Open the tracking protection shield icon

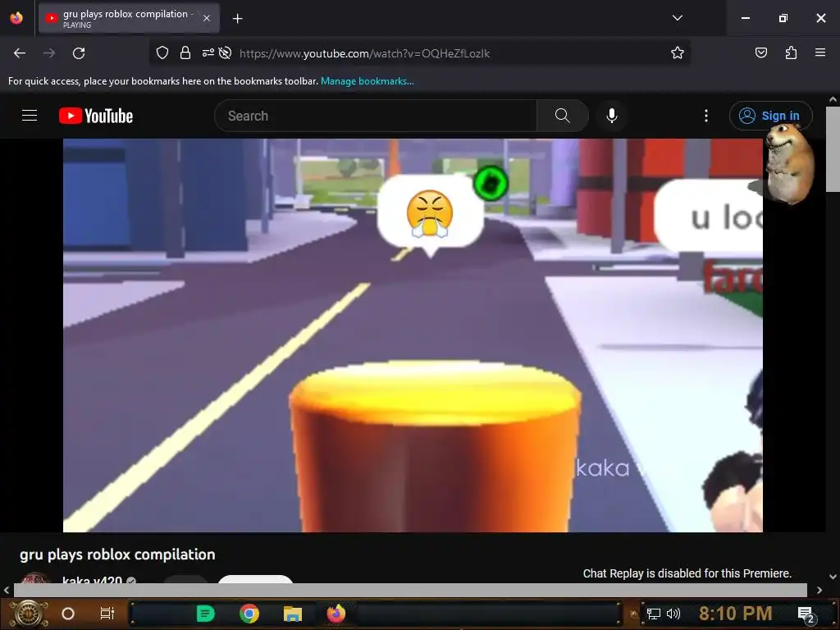pos(162,52)
